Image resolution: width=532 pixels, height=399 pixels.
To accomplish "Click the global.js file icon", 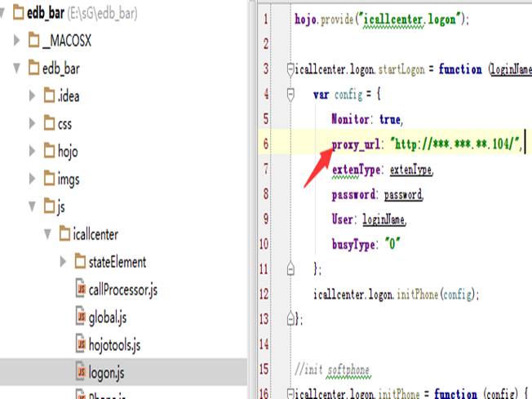I will [x=80, y=317].
